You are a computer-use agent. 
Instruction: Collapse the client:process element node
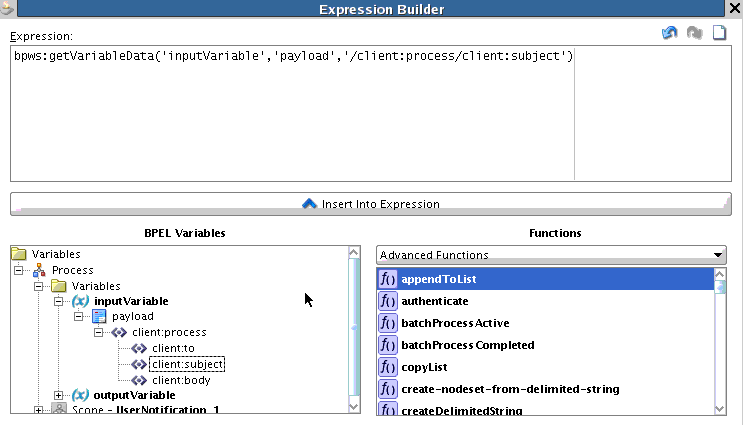(98, 333)
